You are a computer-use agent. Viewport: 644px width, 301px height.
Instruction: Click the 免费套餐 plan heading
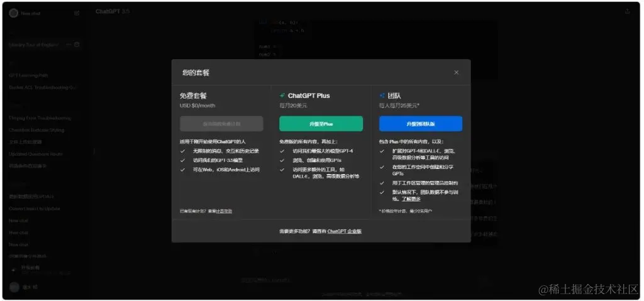click(194, 96)
